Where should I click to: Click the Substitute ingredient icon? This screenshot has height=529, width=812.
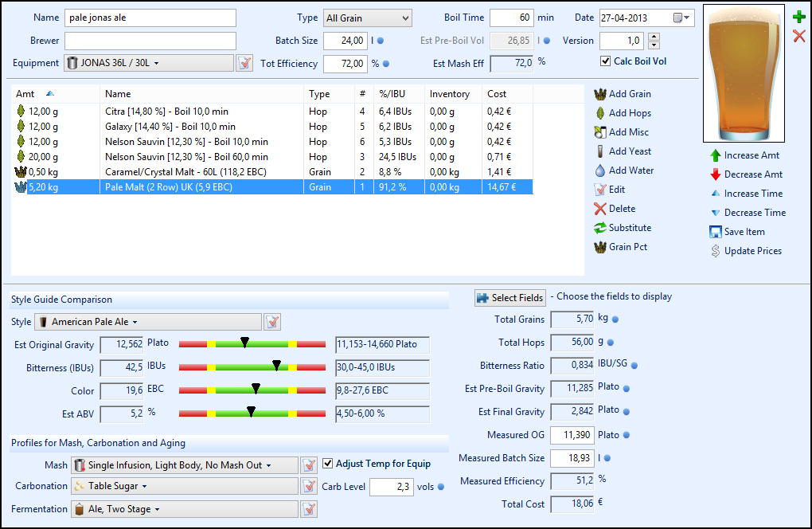600,228
